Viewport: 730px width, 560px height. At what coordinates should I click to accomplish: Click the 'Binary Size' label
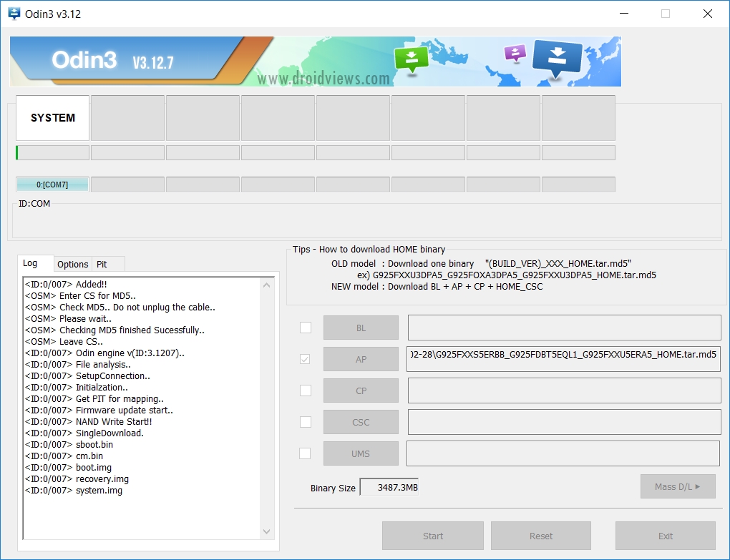coord(333,488)
